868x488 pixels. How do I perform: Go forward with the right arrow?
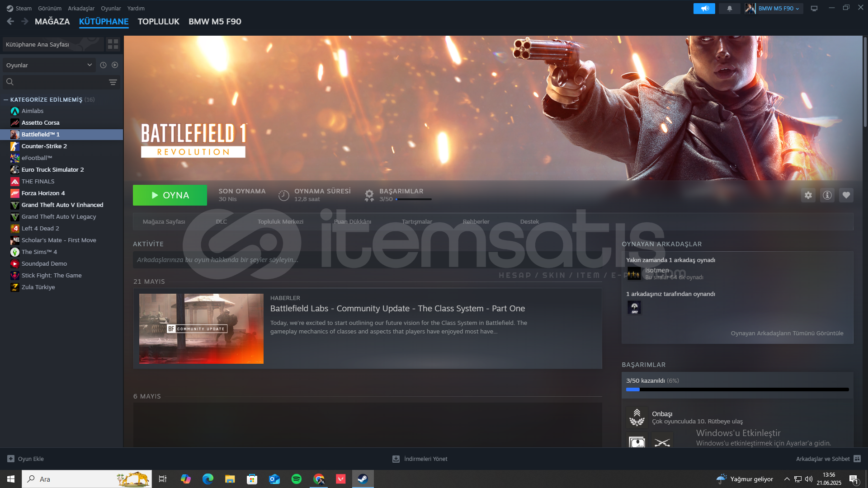click(x=25, y=21)
